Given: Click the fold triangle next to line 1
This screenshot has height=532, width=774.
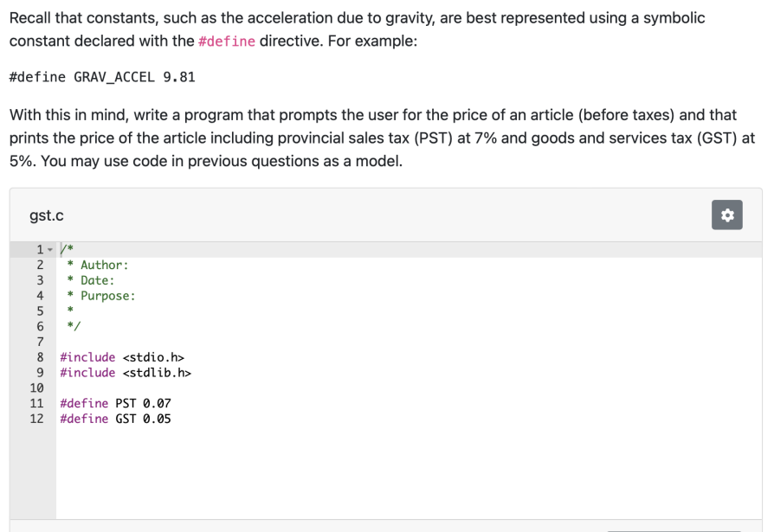Looking at the screenshot, I should point(50,248).
